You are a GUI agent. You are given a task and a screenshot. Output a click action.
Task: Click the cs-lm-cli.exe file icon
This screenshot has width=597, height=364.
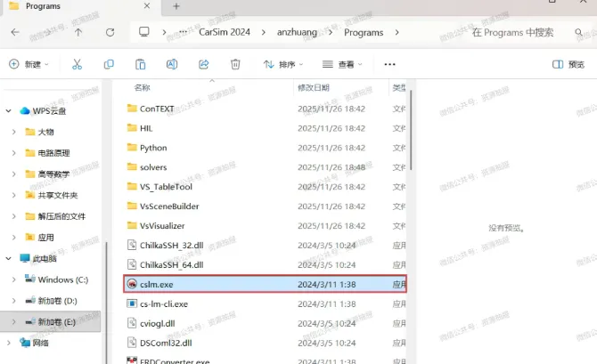coord(132,303)
